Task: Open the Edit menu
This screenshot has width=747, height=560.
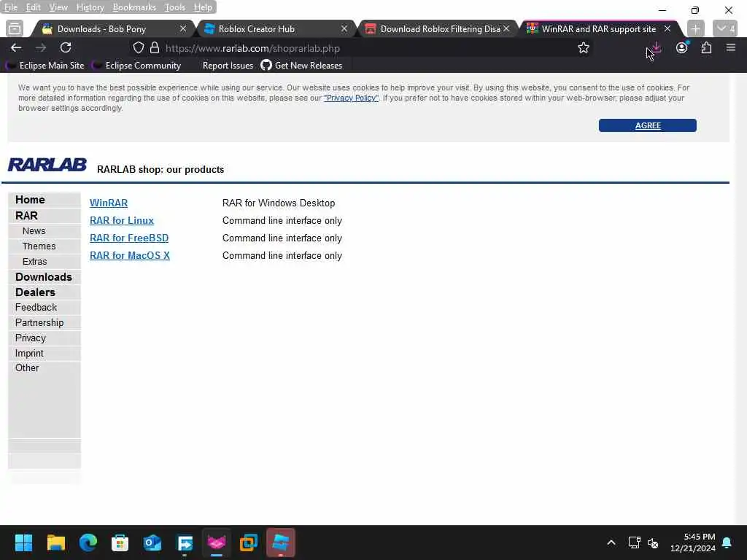Action: coord(33,7)
